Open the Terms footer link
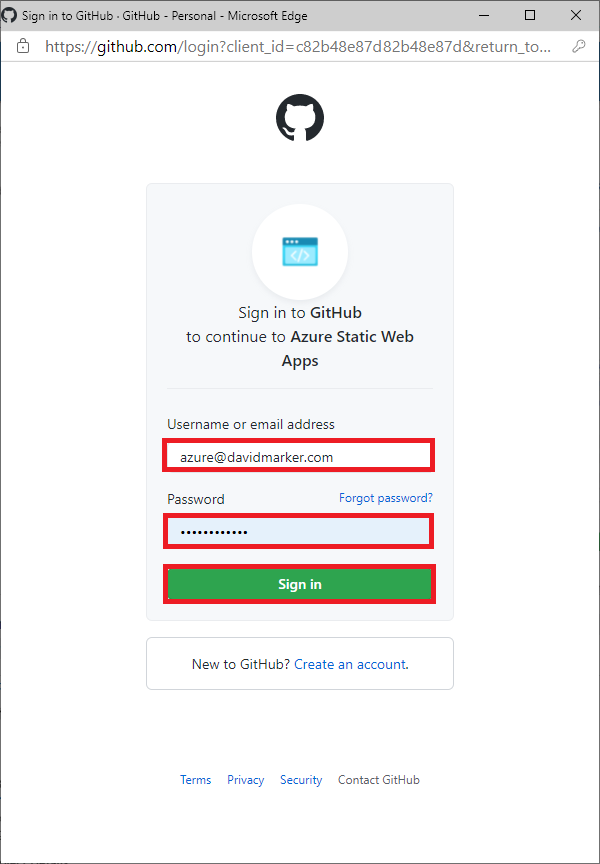The image size is (600, 864). [x=196, y=780]
